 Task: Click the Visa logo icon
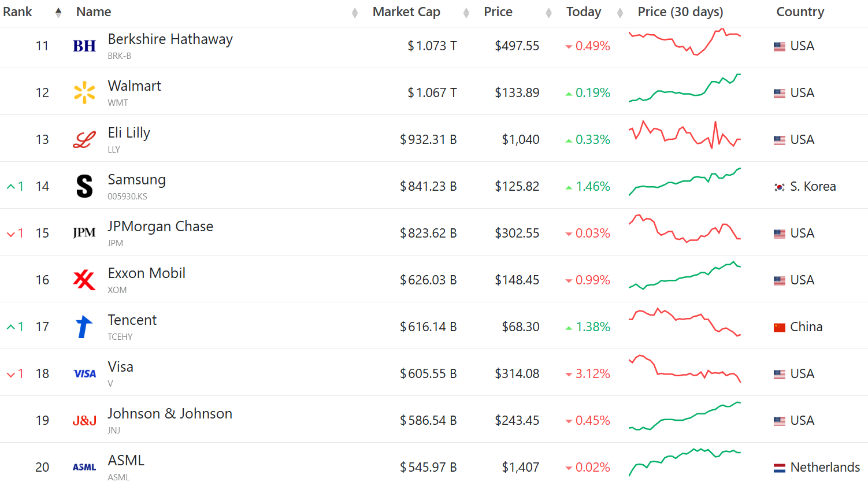[x=84, y=374]
